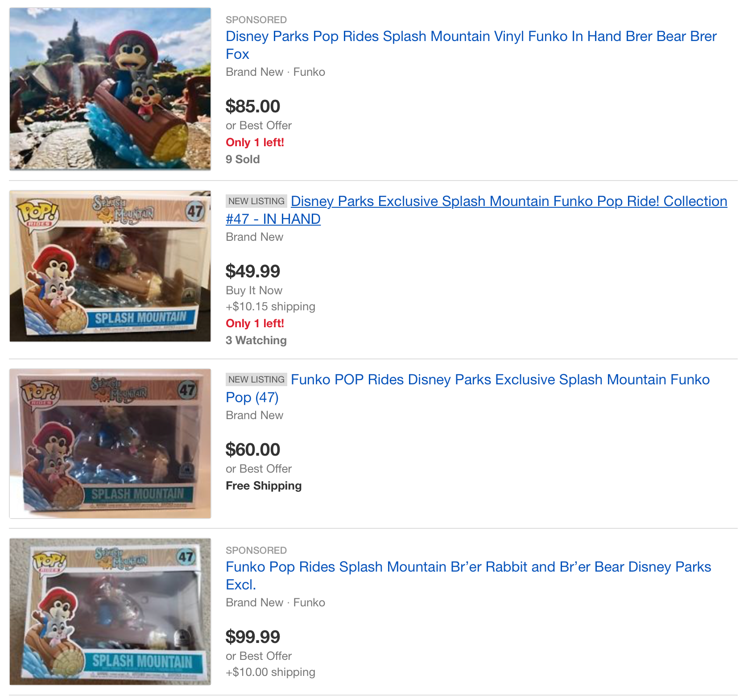Click the $99.99 price
The width and height of the screenshot is (752, 700).
pyautogui.click(x=252, y=637)
